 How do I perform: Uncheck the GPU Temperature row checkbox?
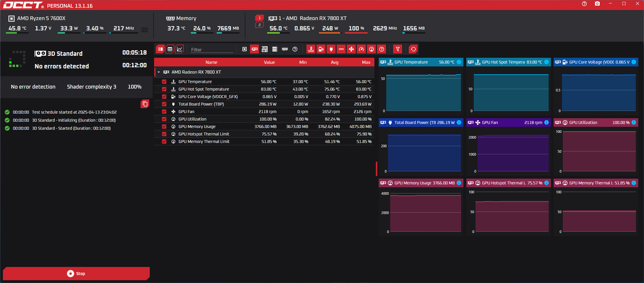(x=164, y=81)
